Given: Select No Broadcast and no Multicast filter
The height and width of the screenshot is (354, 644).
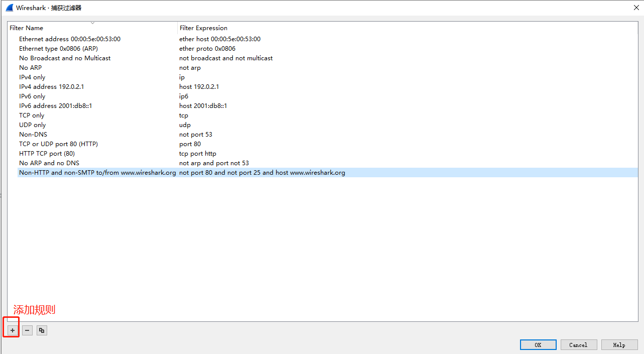Looking at the screenshot, I should coord(65,58).
